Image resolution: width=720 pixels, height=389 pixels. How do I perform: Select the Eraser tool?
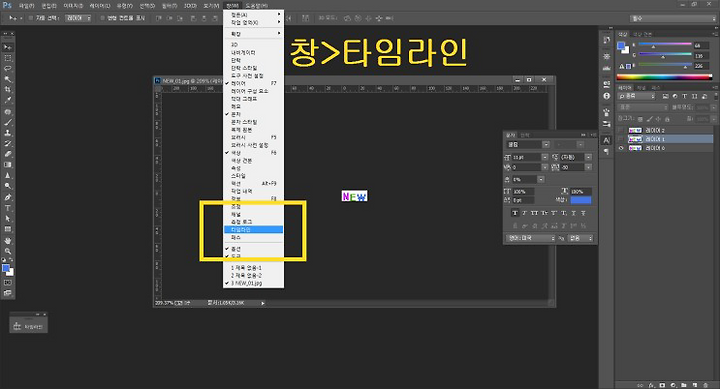coord(8,154)
